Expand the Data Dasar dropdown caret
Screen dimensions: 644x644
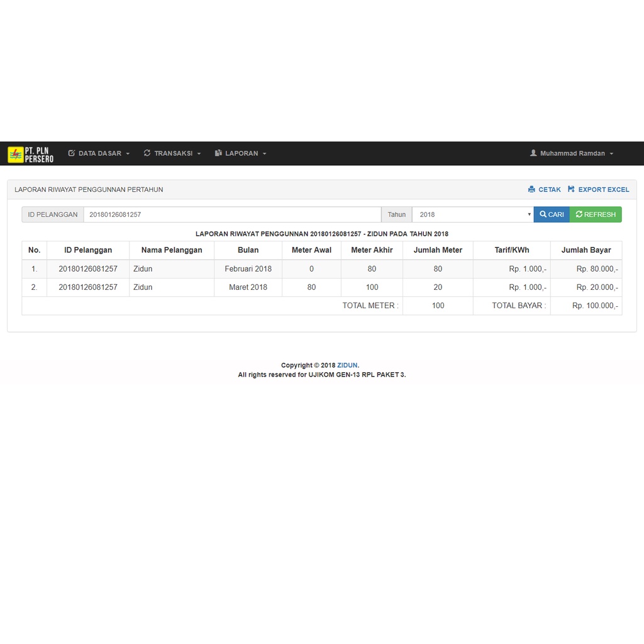128,153
